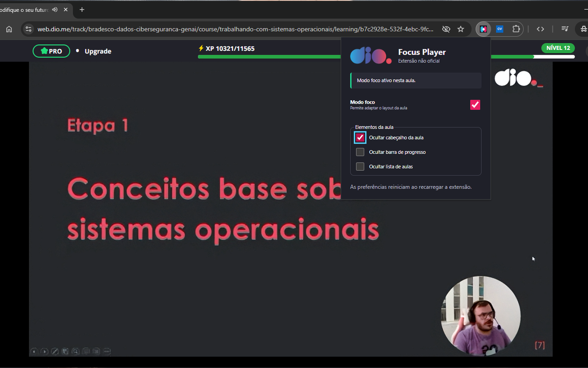Open the Focus Player extension icon
Screen dimensions: 588x368
point(483,29)
